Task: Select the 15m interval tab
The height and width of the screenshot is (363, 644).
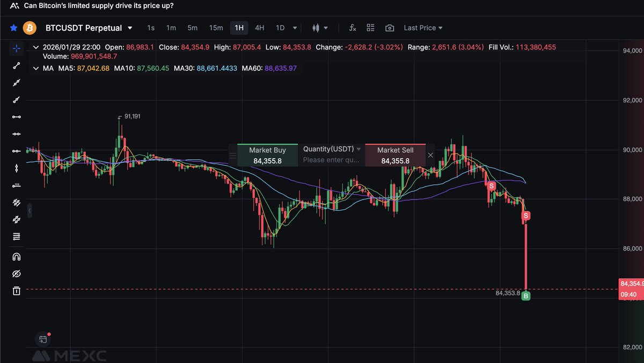Action: click(x=216, y=27)
